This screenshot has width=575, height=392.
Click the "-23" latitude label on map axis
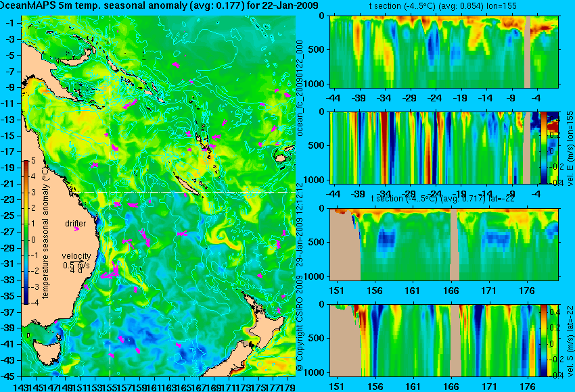[8, 200]
